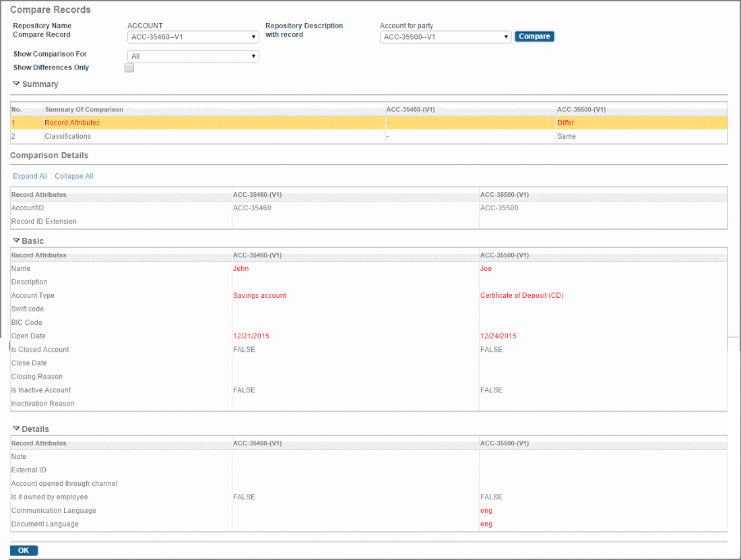The height and width of the screenshot is (560, 741).
Task: Click the Is Inactive Account label
Action: [41, 390]
